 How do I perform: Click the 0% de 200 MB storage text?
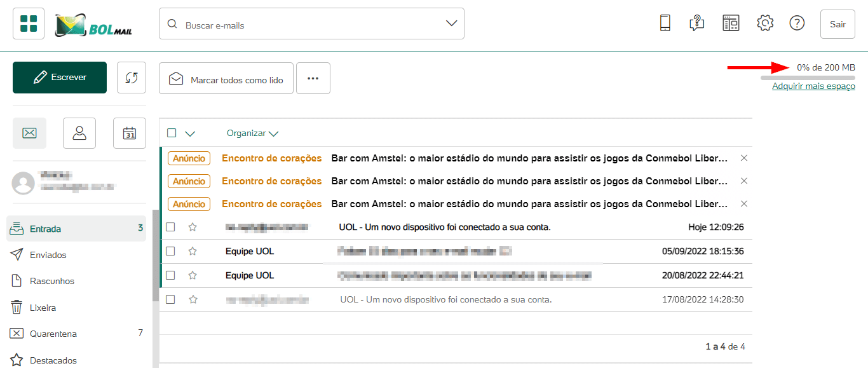[826, 67]
